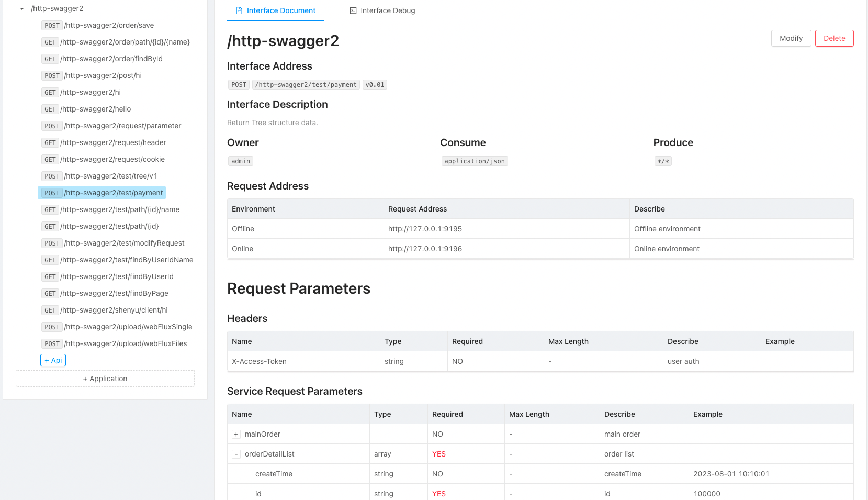Click the + Application button
The width and height of the screenshot is (868, 500).
point(105,378)
